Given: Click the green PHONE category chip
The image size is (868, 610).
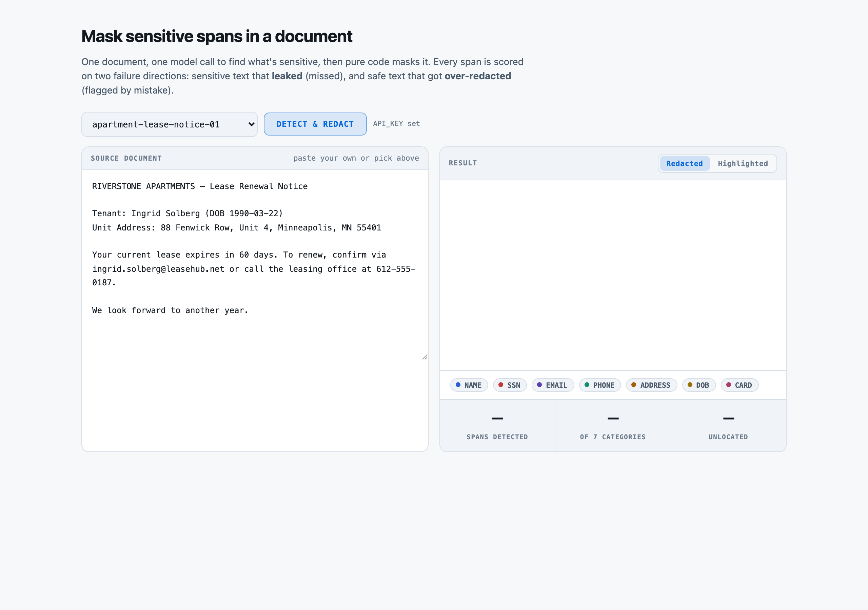Looking at the screenshot, I should [x=600, y=385].
